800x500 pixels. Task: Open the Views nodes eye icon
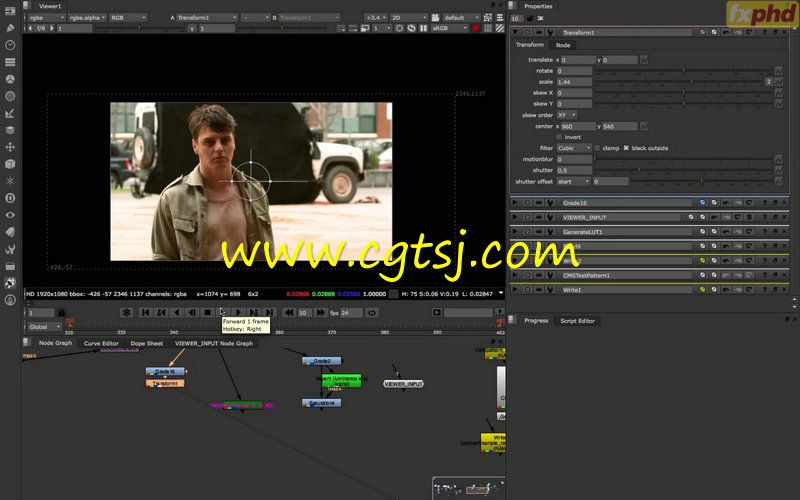point(10,215)
